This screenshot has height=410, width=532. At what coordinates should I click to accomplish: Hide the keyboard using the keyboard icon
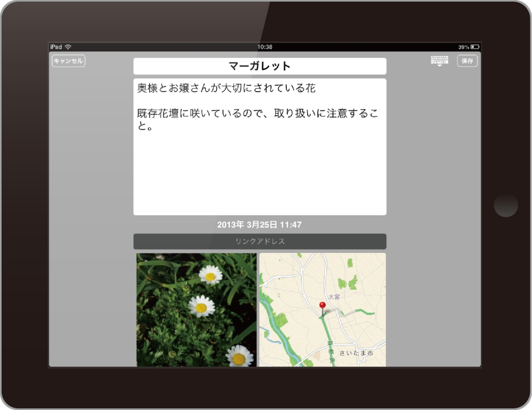[439, 61]
